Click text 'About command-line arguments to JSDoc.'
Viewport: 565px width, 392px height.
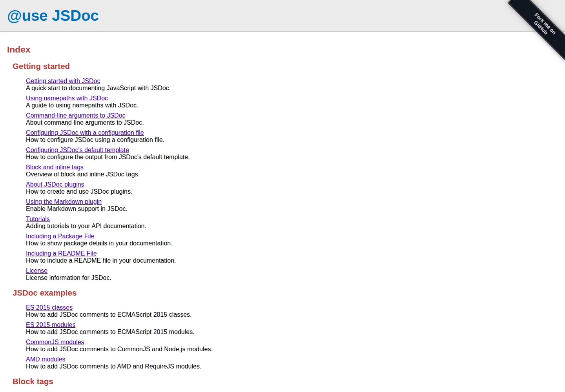85,122
